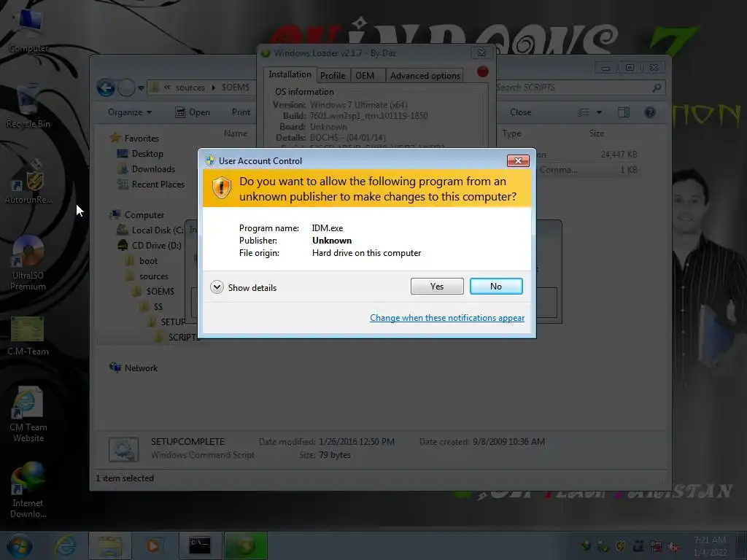Viewport: 747px width, 560px height.
Task: Select Recent Places in Favorites
Action: pyautogui.click(x=158, y=184)
